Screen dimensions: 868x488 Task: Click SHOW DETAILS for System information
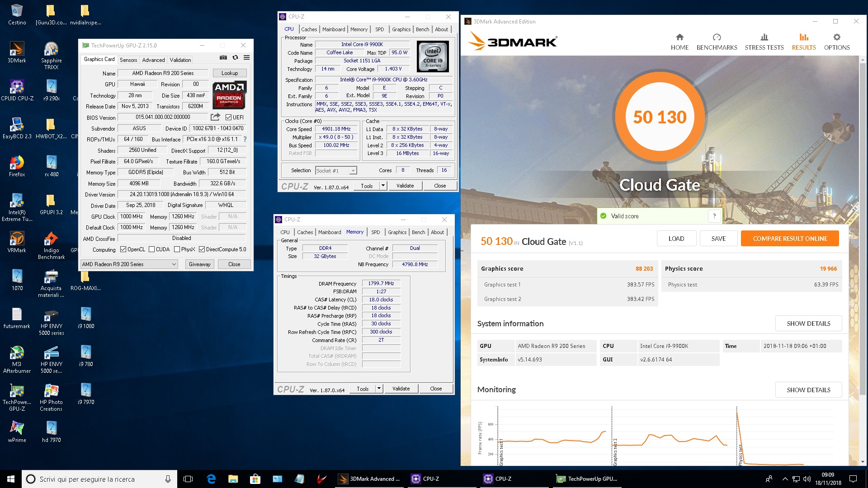point(808,324)
